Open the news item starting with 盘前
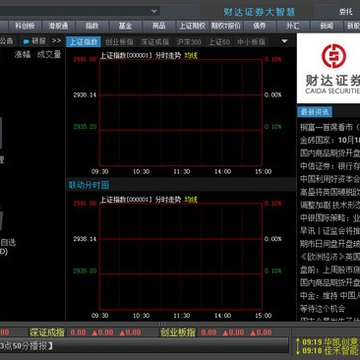 [330, 270]
